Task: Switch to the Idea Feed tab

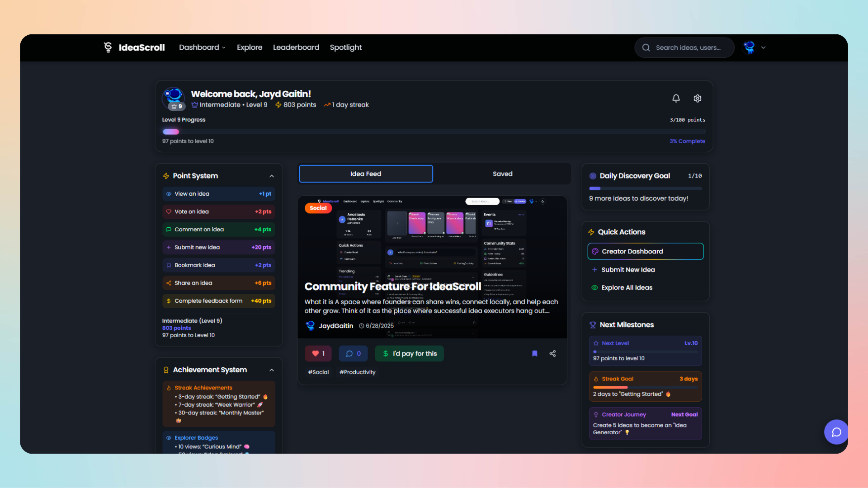Action: click(366, 174)
